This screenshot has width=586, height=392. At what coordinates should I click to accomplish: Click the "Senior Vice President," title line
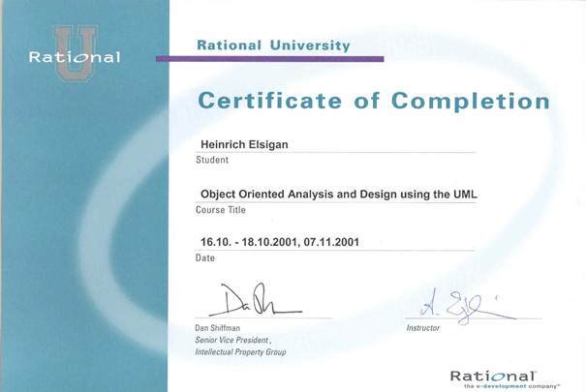click(232, 340)
